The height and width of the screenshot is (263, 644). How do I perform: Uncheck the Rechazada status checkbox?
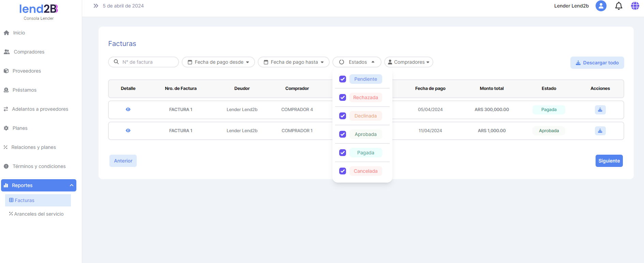pyautogui.click(x=343, y=97)
